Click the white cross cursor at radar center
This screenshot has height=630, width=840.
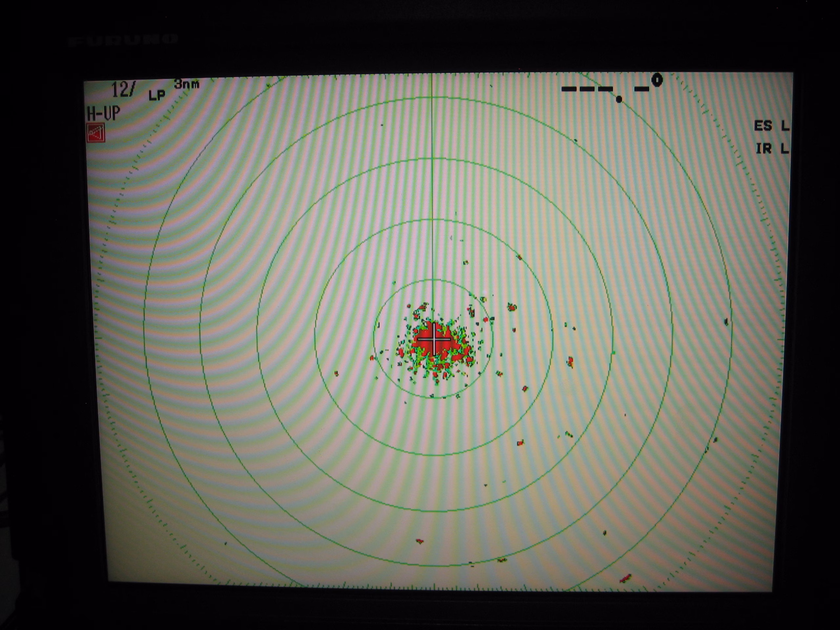pos(434,340)
